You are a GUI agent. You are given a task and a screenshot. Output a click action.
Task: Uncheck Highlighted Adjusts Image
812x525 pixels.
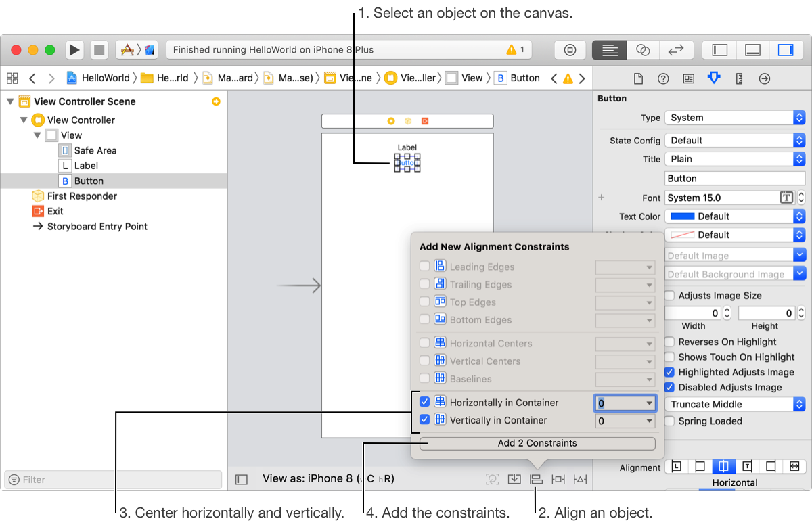670,372
